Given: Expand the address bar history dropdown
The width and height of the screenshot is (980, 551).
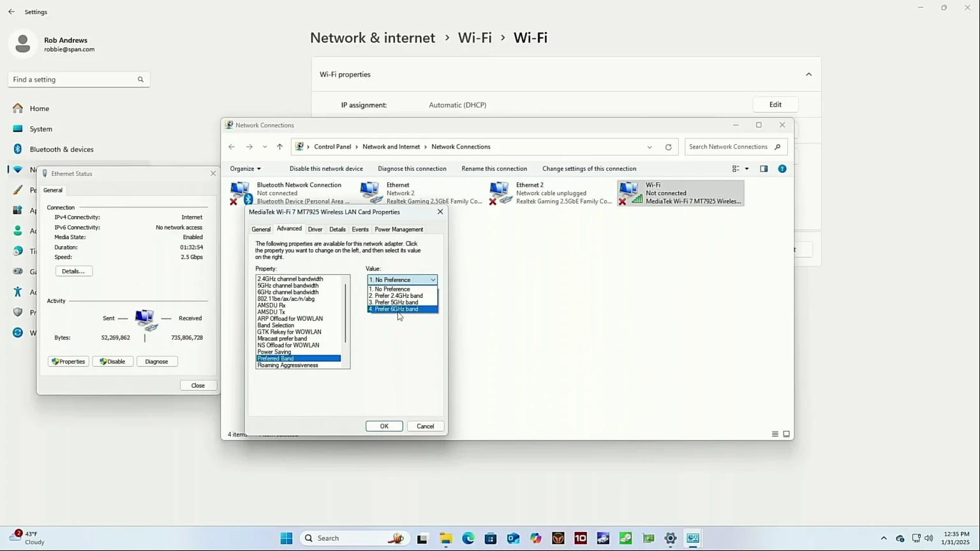Looking at the screenshot, I should [650, 147].
